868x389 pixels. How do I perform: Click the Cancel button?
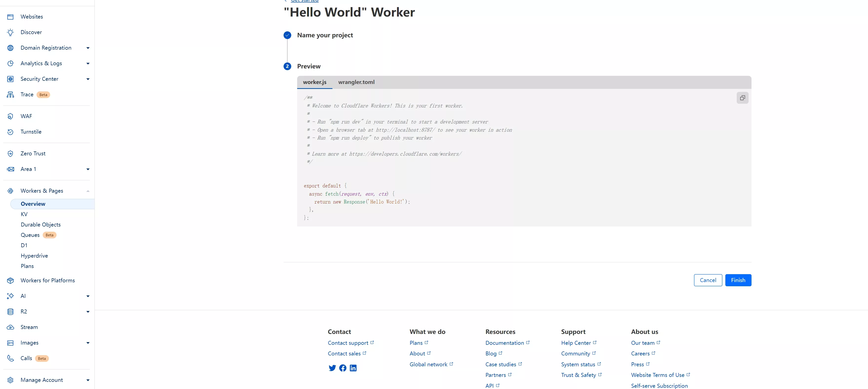(x=708, y=280)
